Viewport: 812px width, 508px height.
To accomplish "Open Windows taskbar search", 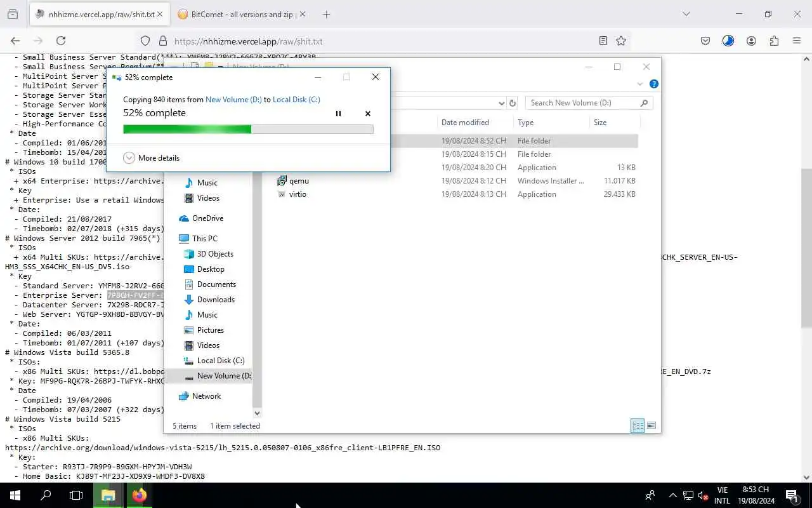I will point(46,495).
